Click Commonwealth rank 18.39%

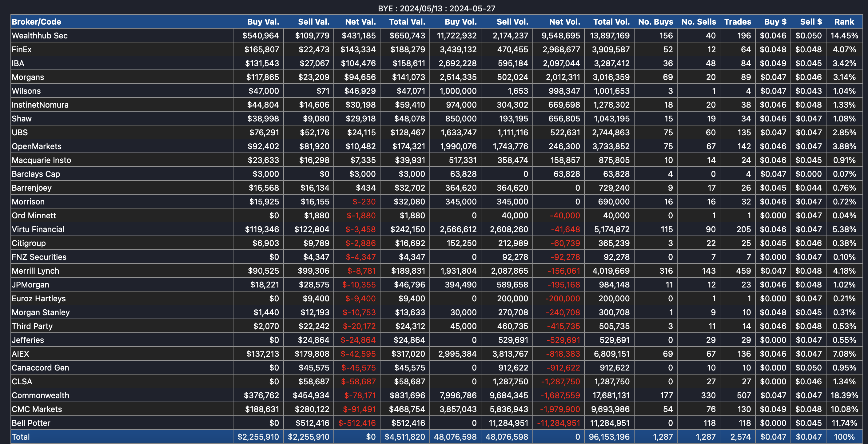(x=844, y=395)
